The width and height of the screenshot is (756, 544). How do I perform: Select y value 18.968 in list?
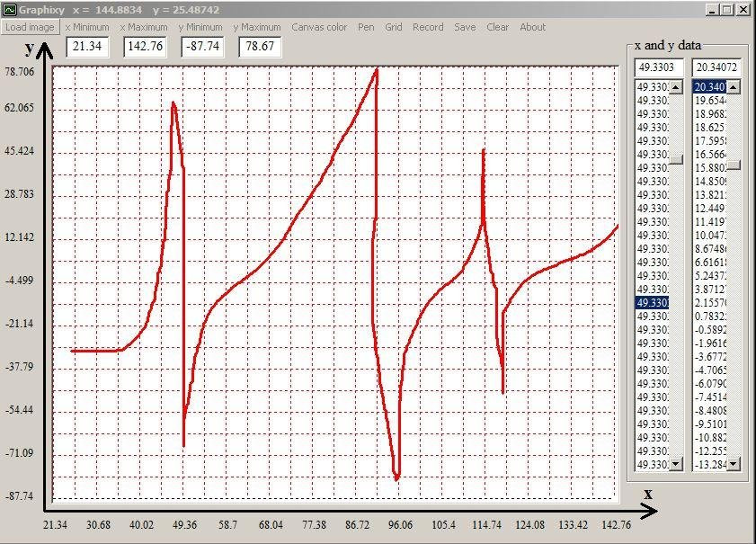pos(710,114)
